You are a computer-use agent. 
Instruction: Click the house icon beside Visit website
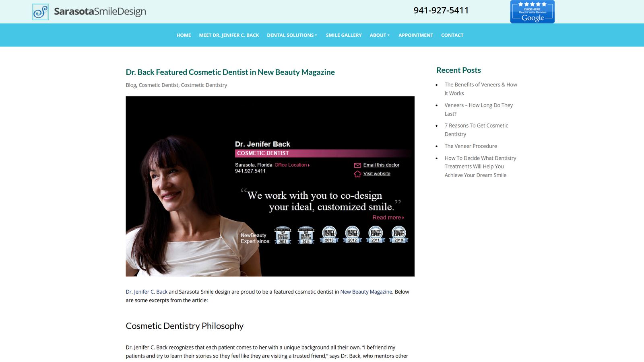pyautogui.click(x=357, y=174)
